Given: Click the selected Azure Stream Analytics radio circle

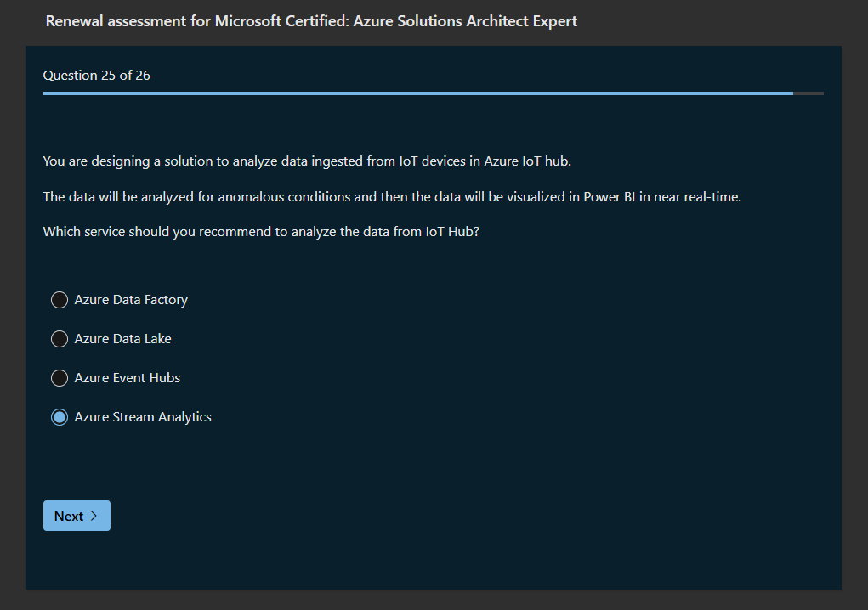Looking at the screenshot, I should pyautogui.click(x=60, y=417).
